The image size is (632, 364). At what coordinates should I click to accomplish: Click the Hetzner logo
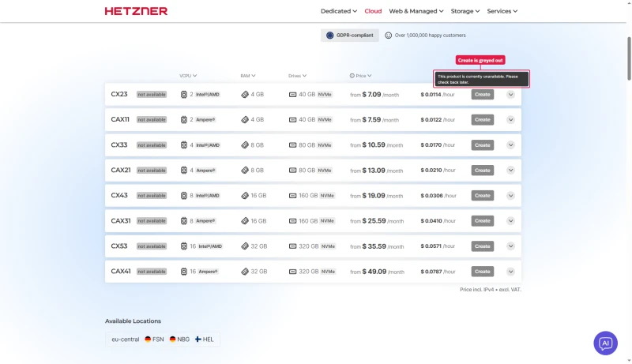(136, 11)
